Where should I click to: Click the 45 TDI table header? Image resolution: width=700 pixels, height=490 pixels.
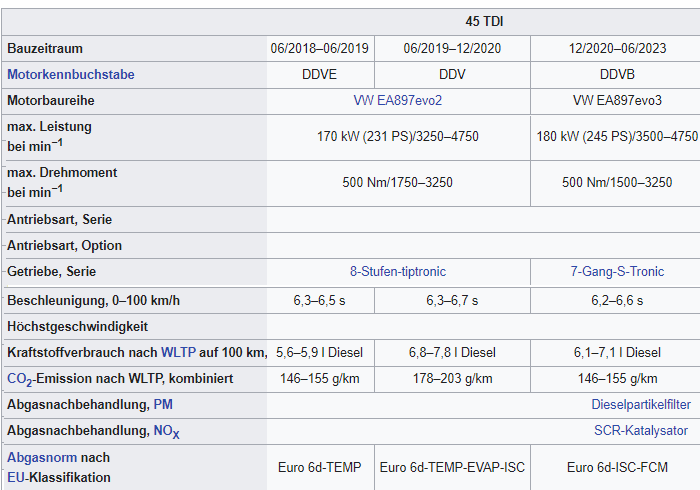point(484,21)
